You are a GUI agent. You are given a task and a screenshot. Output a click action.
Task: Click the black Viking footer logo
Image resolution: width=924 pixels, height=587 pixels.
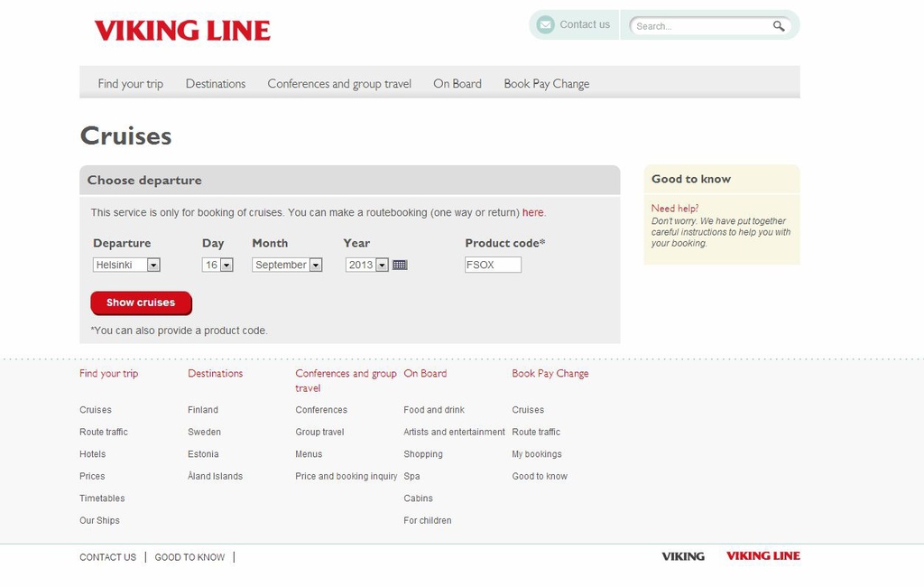(x=683, y=556)
